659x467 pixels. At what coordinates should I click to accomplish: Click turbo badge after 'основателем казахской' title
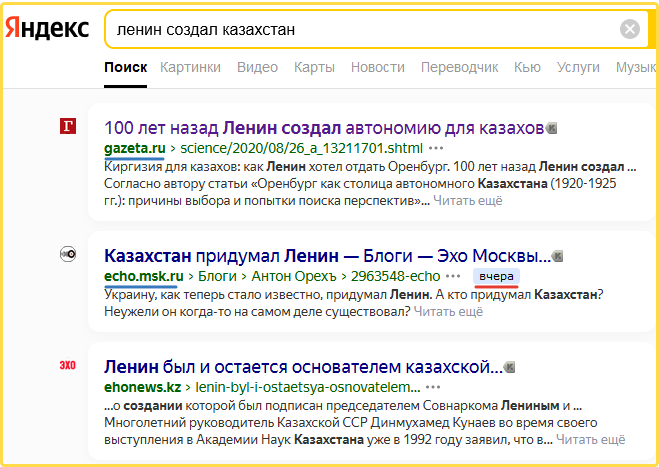click(x=509, y=367)
